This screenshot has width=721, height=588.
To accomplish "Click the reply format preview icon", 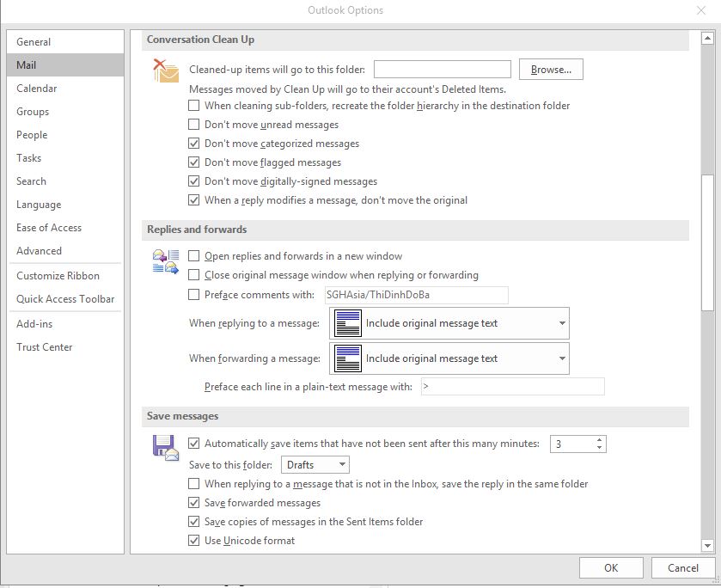I will (348, 323).
